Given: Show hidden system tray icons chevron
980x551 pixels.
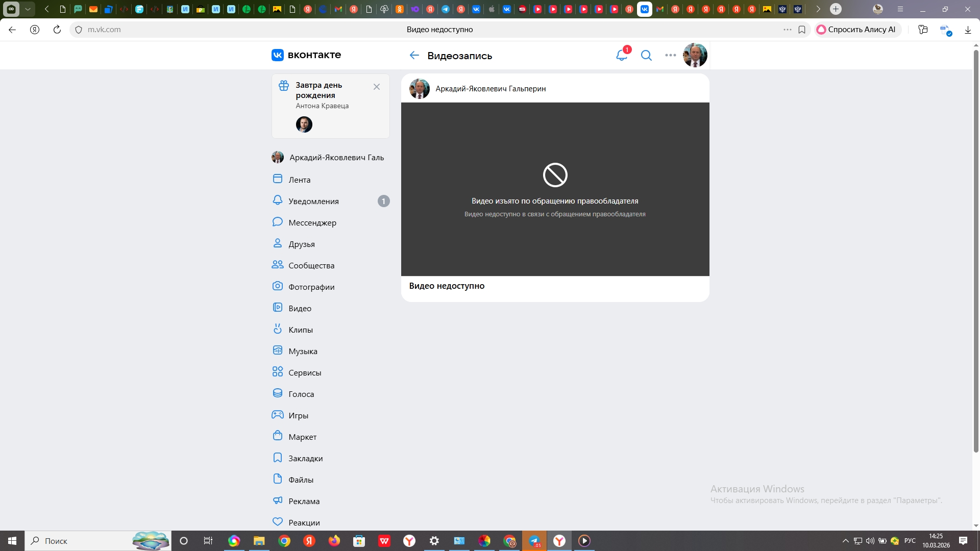Looking at the screenshot, I should coord(845,541).
